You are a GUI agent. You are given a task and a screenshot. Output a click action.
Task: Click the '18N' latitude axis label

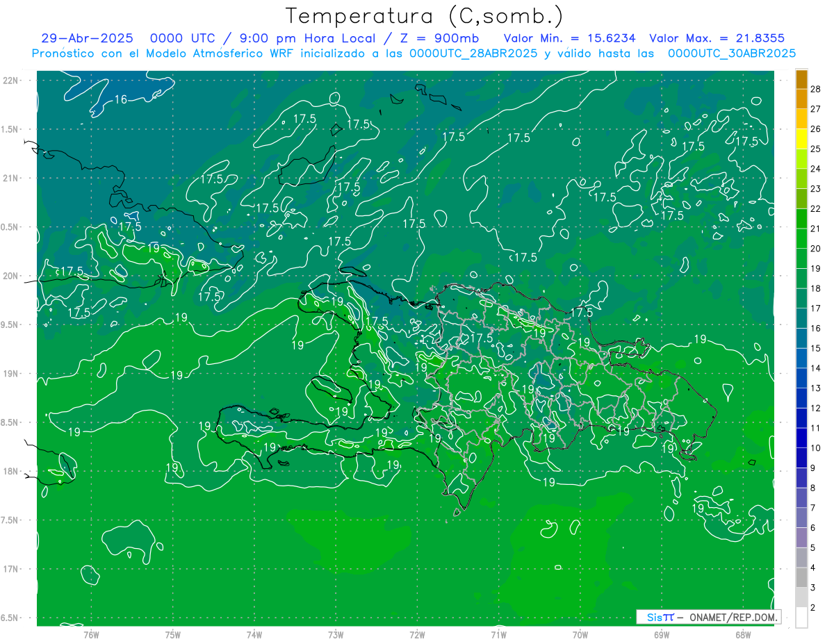point(11,472)
